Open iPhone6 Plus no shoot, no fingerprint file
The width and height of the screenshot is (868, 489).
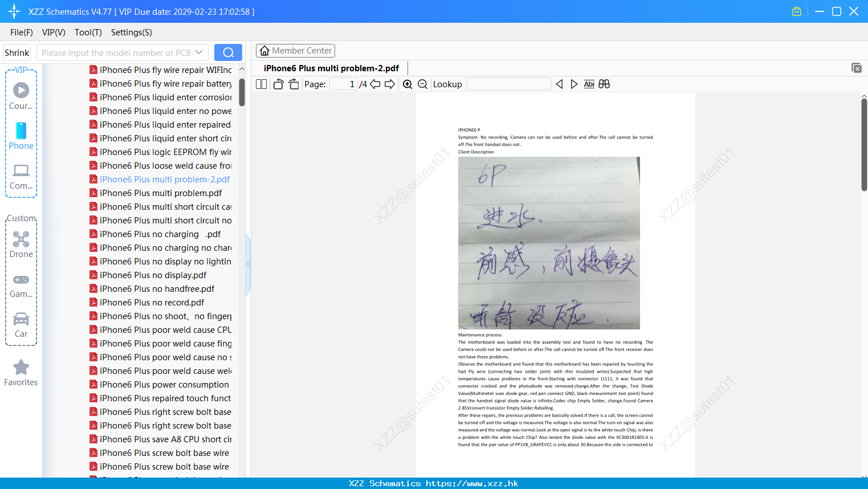(161, 316)
